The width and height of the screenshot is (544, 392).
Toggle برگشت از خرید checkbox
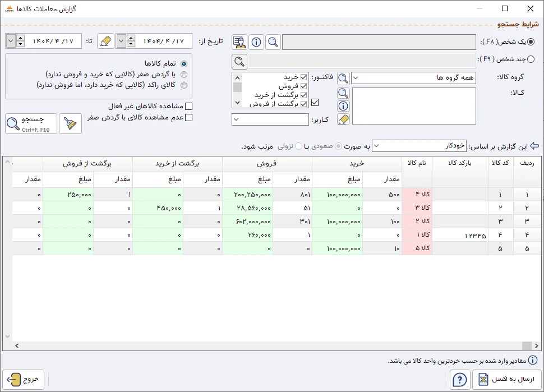click(303, 95)
